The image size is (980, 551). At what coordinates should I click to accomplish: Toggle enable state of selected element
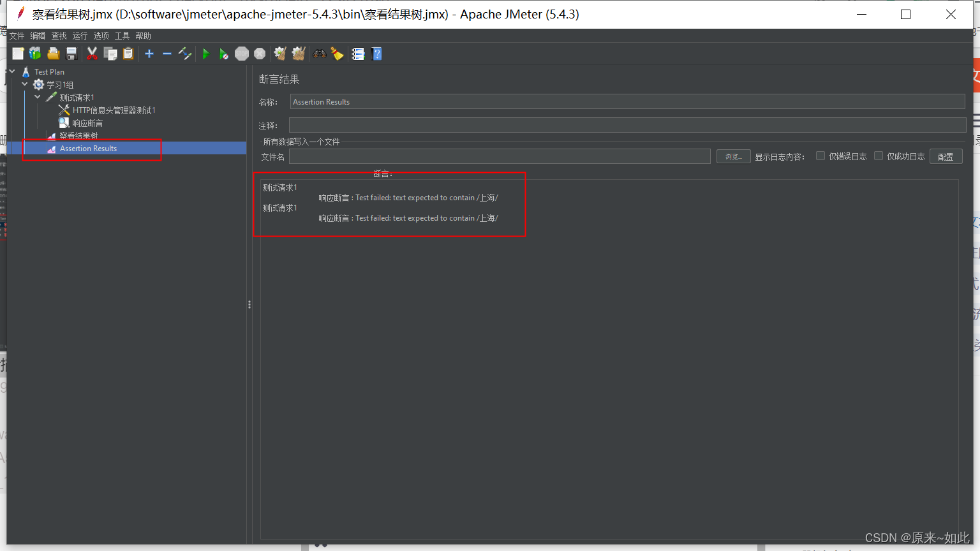pyautogui.click(x=185, y=54)
